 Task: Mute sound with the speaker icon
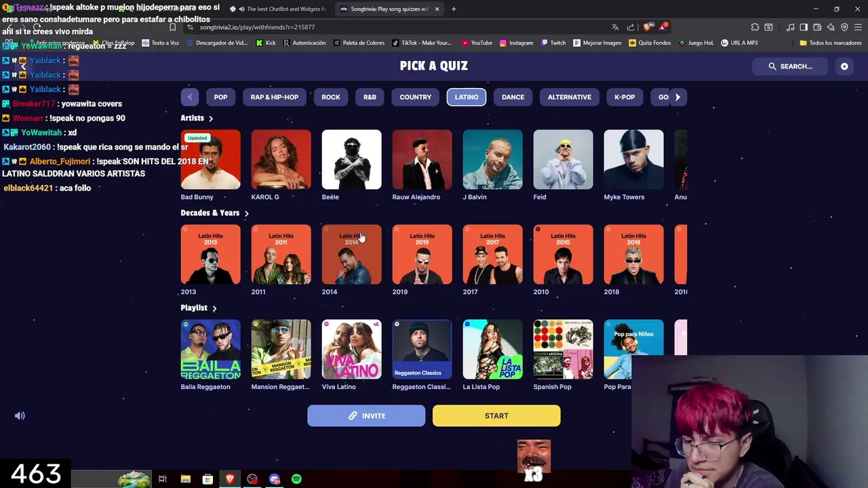(20, 415)
